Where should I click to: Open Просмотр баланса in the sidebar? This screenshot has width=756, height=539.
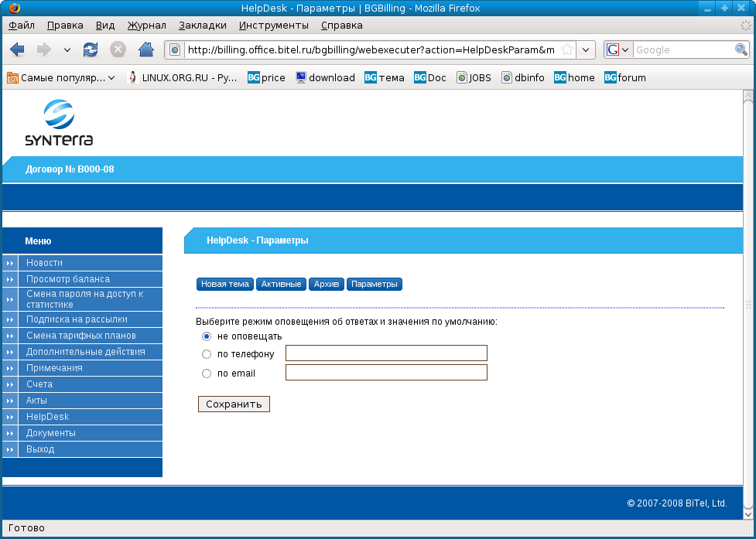click(x=68, y=279)
